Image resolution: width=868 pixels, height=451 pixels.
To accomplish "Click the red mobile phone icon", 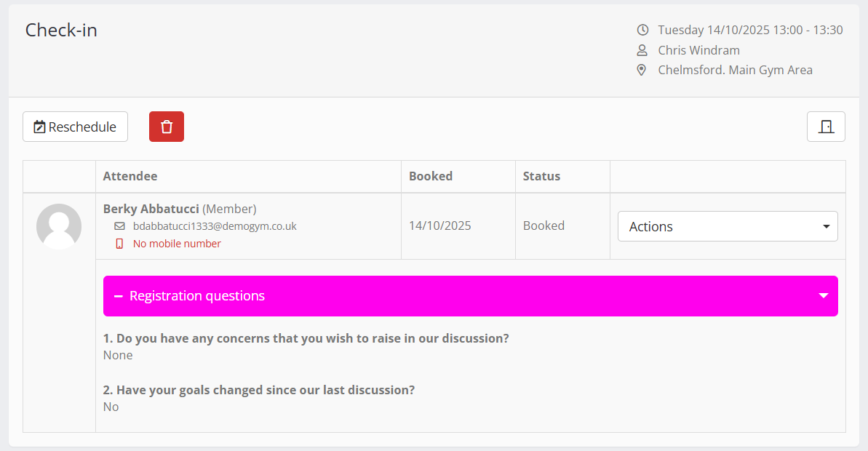I will (x=120, y=244).
